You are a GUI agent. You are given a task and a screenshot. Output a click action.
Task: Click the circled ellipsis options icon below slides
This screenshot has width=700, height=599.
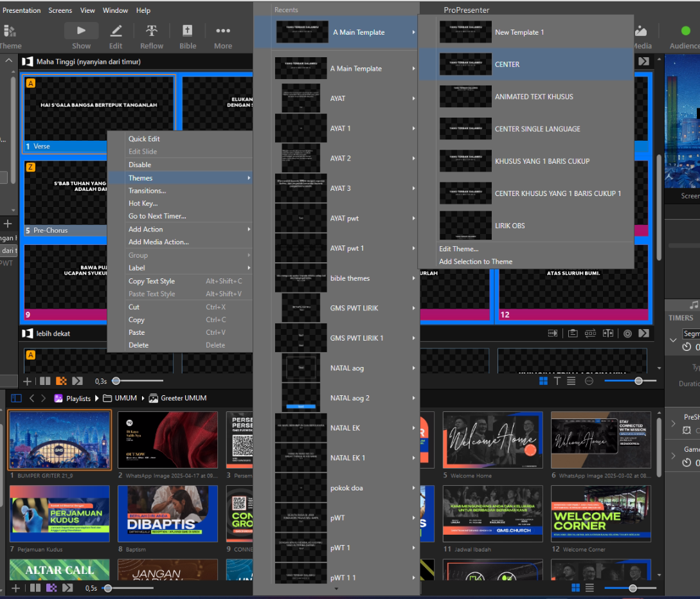pos(589,381)
